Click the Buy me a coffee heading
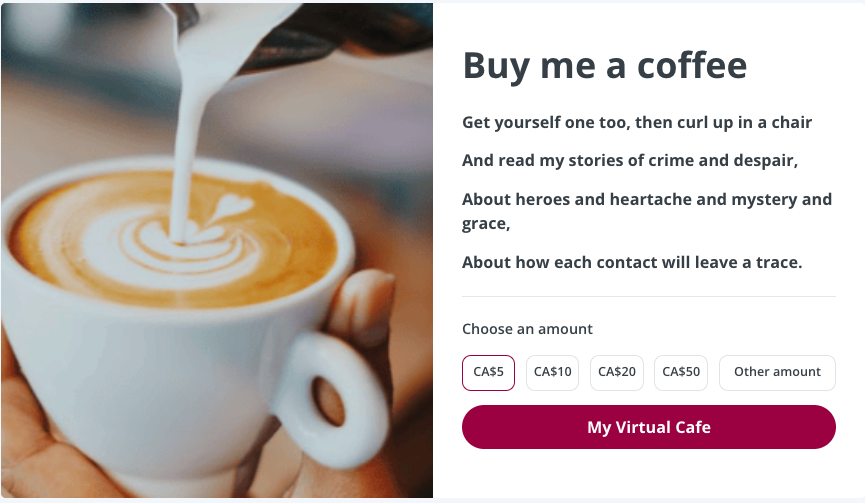The height and width of the screenshot is (503, 865). [605, 66]
